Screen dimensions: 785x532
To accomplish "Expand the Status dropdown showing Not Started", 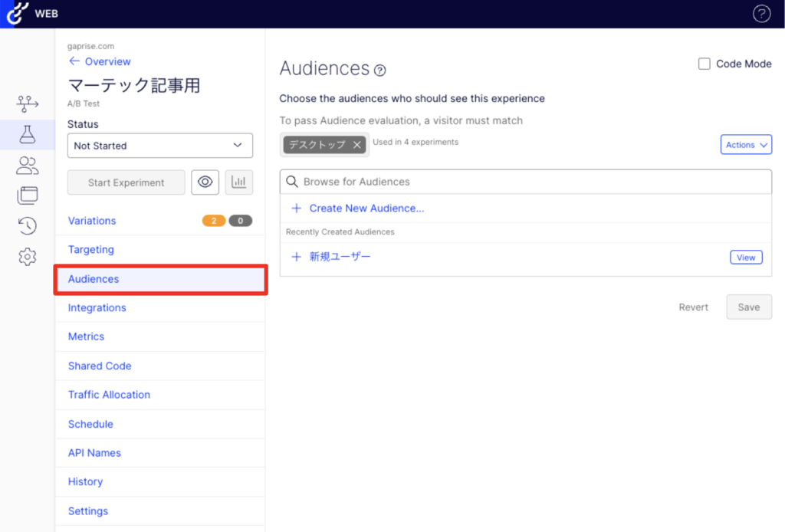I will [159, 146].
